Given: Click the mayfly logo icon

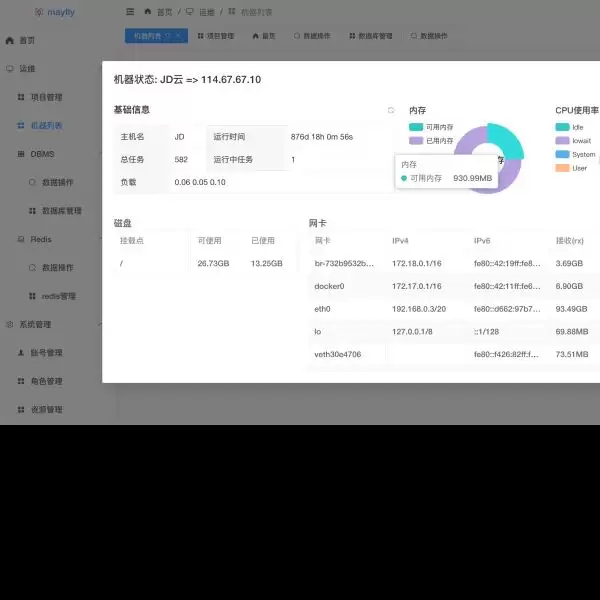Looking at the screenshot, I should click(x=38, y=12).
